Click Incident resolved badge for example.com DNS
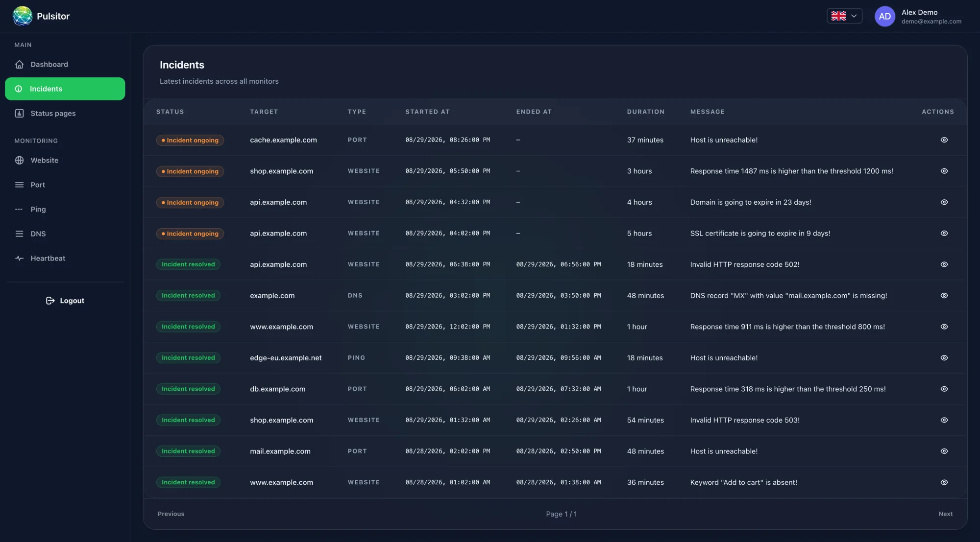This screenshot has height=542, width=980. 188,296
